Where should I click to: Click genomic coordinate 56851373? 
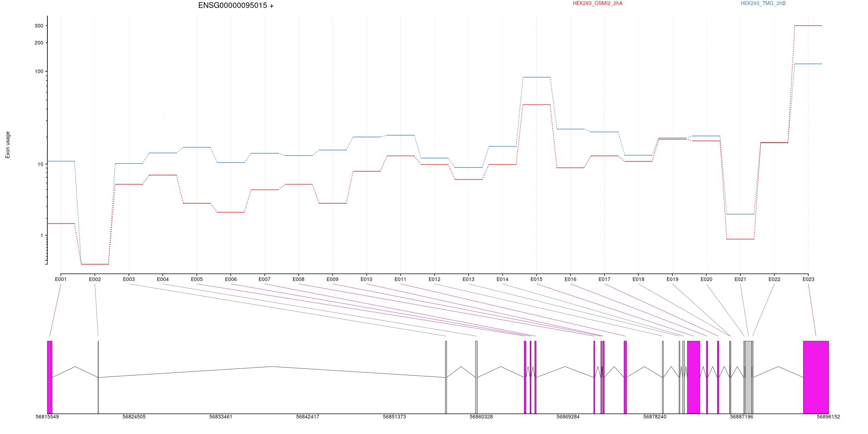[395, 417]
